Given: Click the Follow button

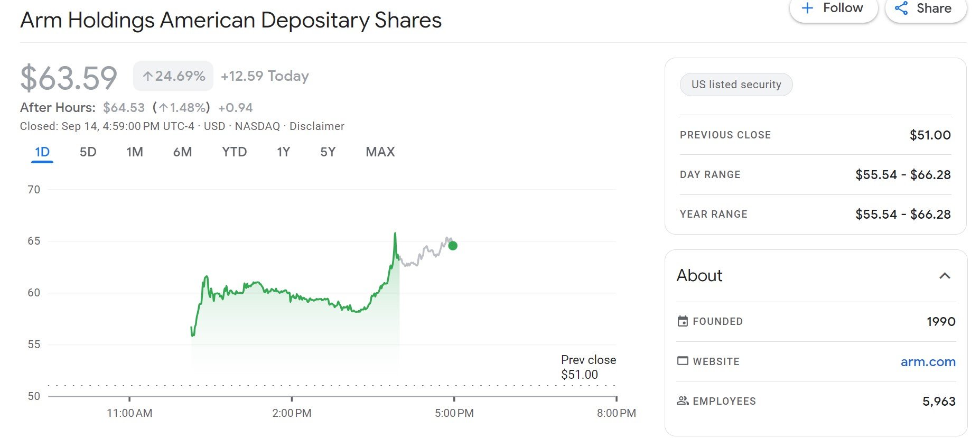Looking at the screenshot, I should pos(834,8).
